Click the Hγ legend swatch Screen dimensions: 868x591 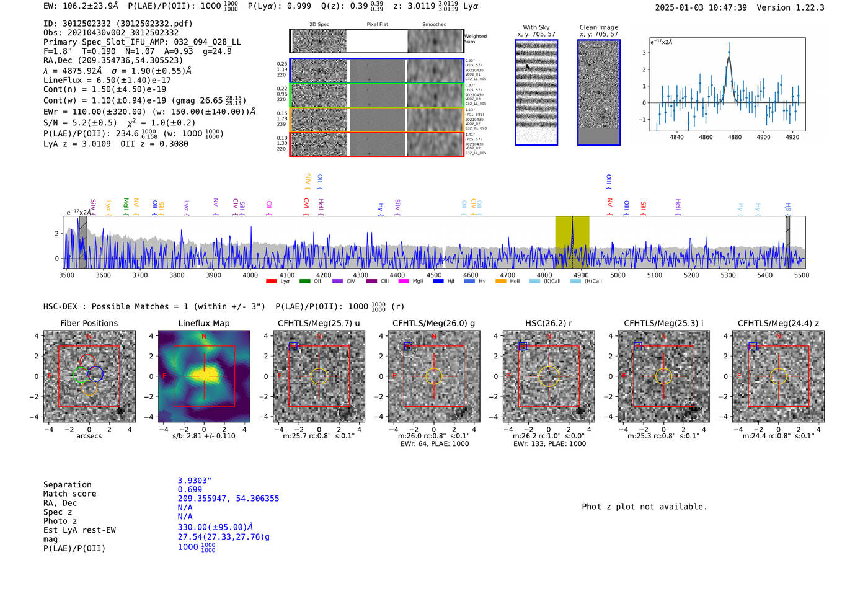[x=469, y=282]
